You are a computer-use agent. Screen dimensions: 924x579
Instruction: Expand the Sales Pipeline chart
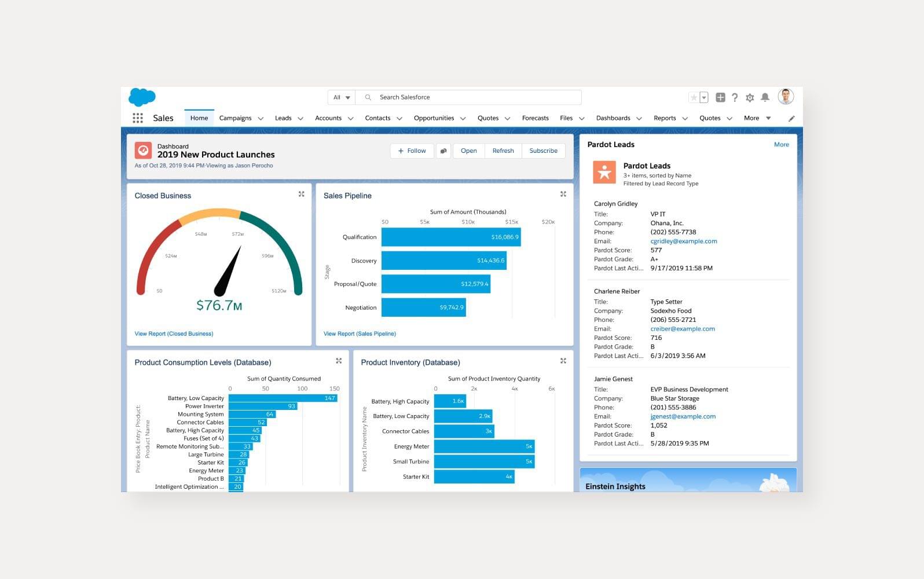click(x=563, y=195)
